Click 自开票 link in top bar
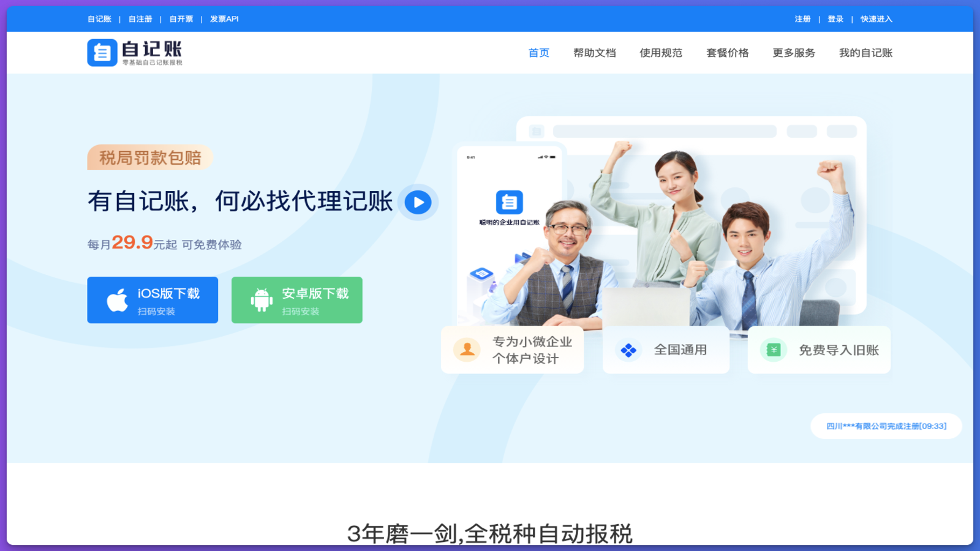980x551 pixels. point(181,19)
